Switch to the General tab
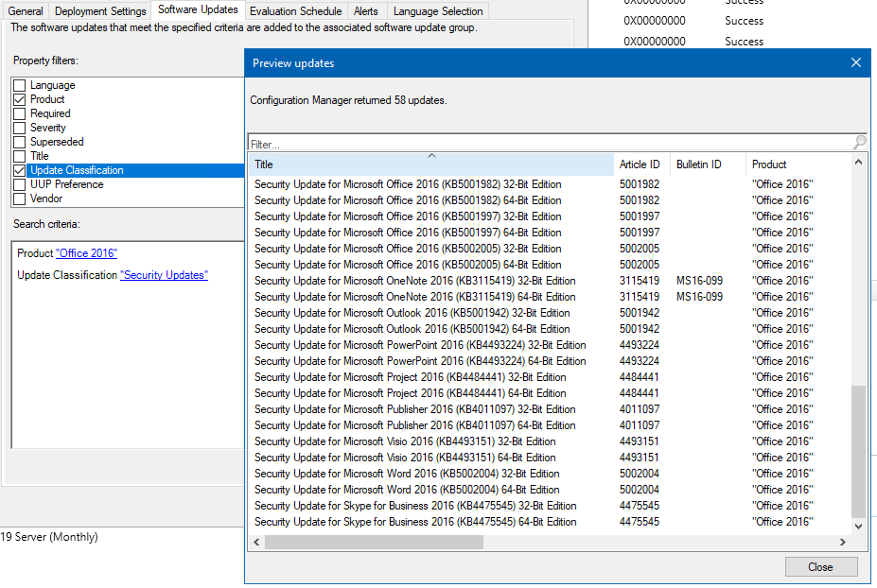 (26, 11)
